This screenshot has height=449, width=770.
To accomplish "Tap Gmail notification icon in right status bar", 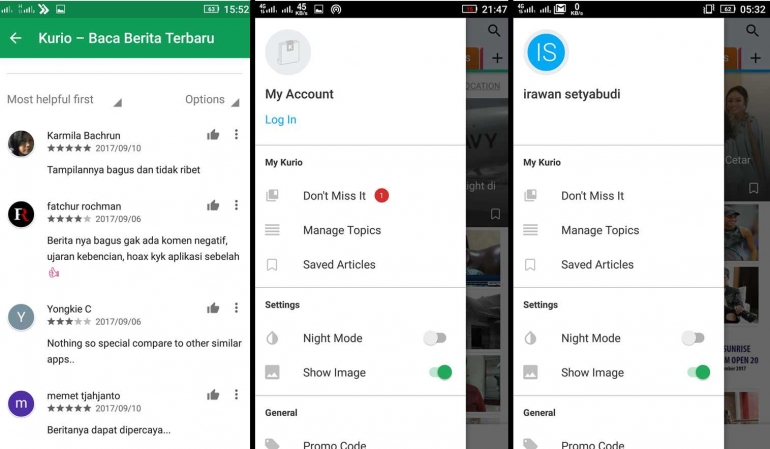I will 560,8.
